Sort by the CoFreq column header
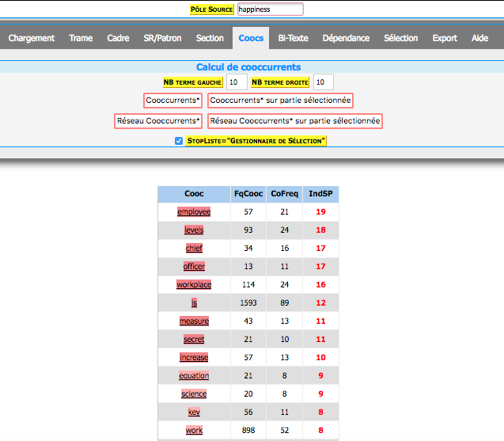The width and height of the screenshot is (504, 441). pyautogui.click(x=285, y=194)
